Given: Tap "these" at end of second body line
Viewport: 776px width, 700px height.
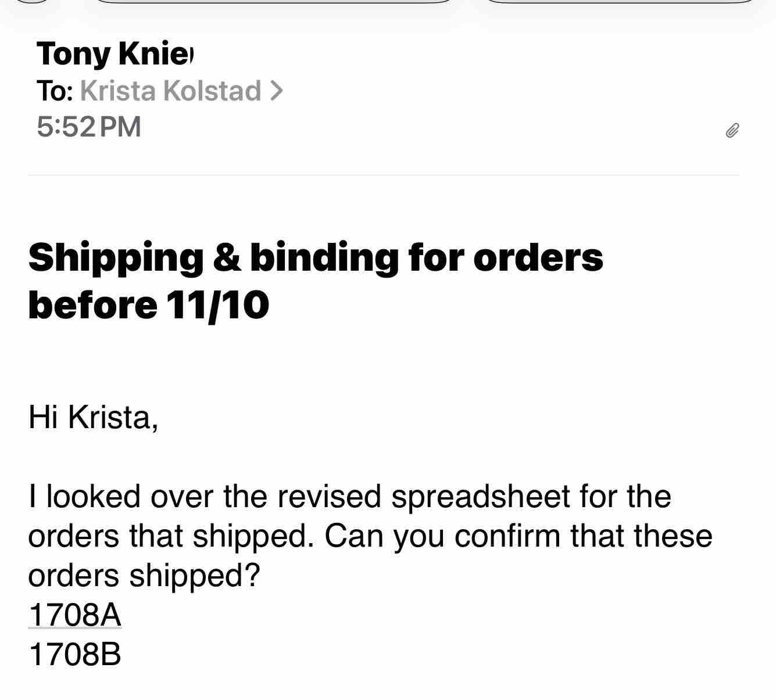Looking at the screenshot, I should click(673, 536).
